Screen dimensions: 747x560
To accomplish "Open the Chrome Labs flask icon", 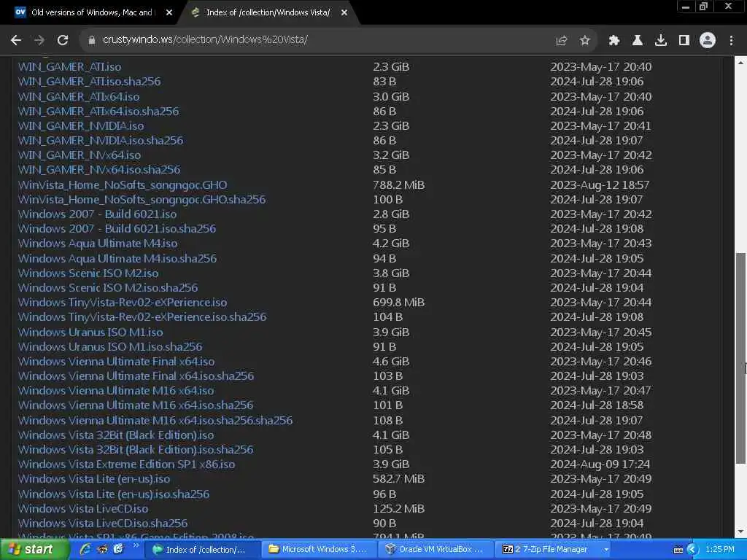I will click(x=638, y=41).
